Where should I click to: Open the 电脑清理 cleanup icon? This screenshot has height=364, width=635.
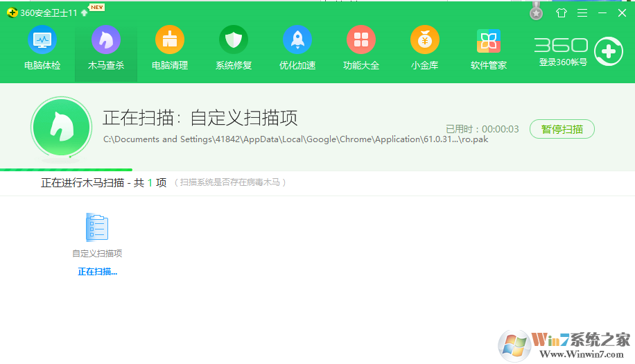click(x=170, y=40)
